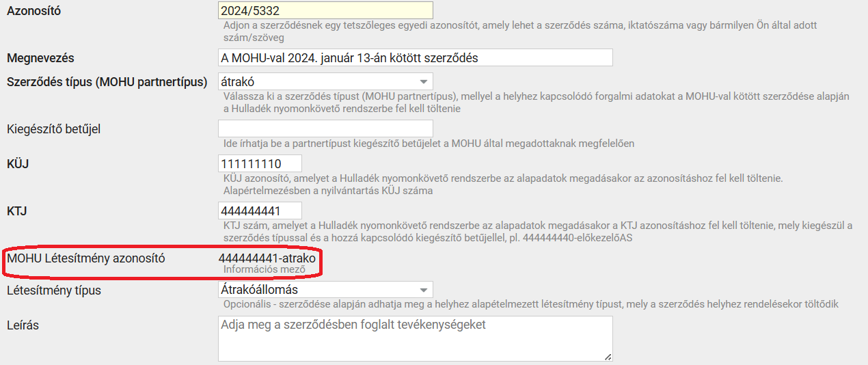Click the 'Leírás' label
This screenshot has width=868, height=365.
pyautogui.click(x=23, y=325)
